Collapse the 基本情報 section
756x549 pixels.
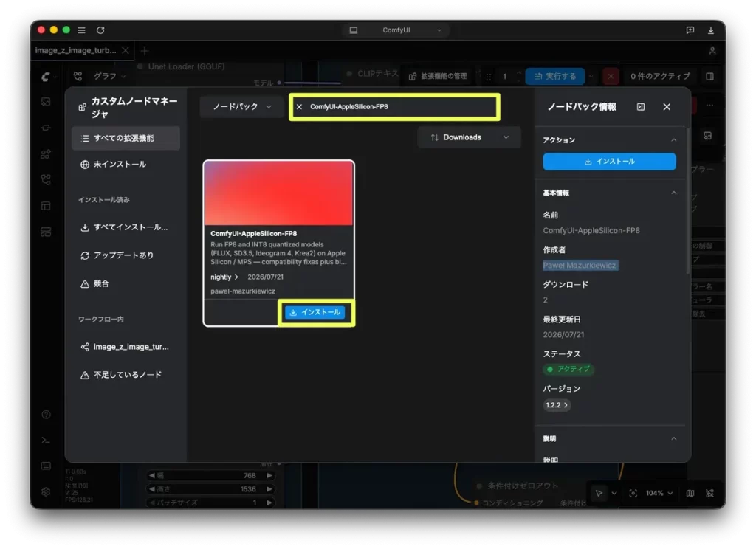click(673, 193)
